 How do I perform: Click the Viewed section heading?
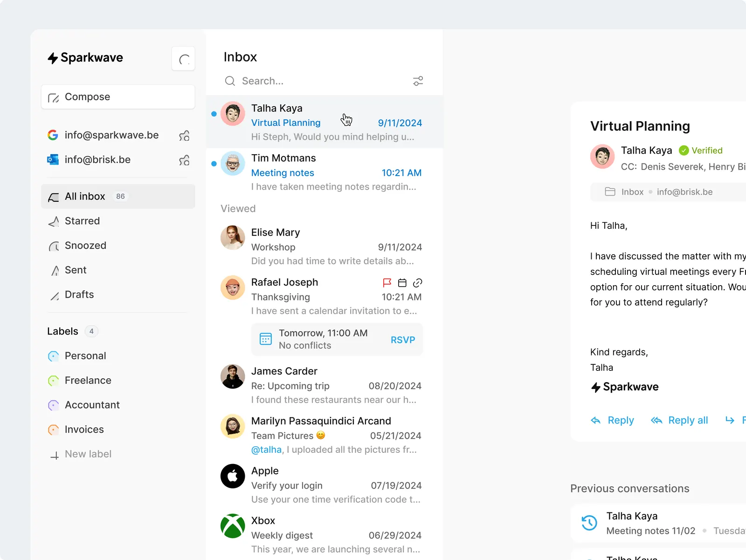238,209
